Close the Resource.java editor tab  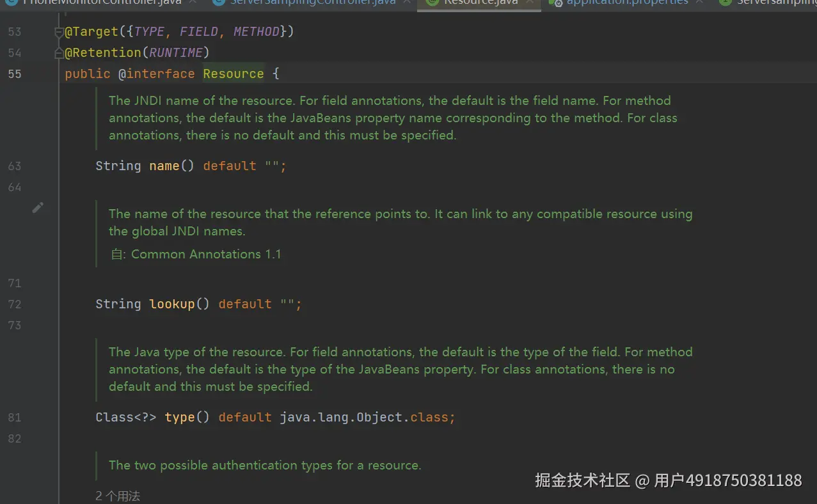coord(529,2)
